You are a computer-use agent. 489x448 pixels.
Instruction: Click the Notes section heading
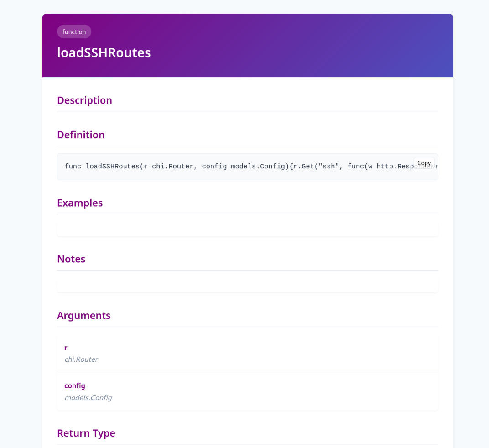(71, 259)
